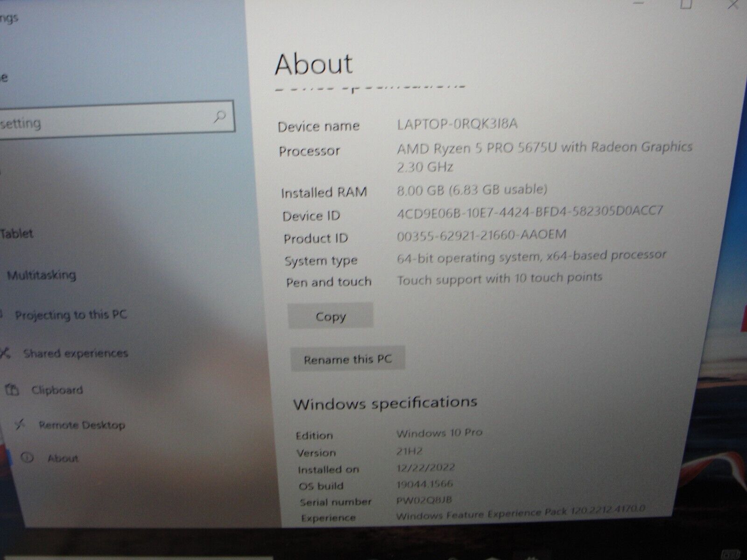Click the search magnifier icon in settings box
This screenshot has height=560, width=747.
pos(220,117)
